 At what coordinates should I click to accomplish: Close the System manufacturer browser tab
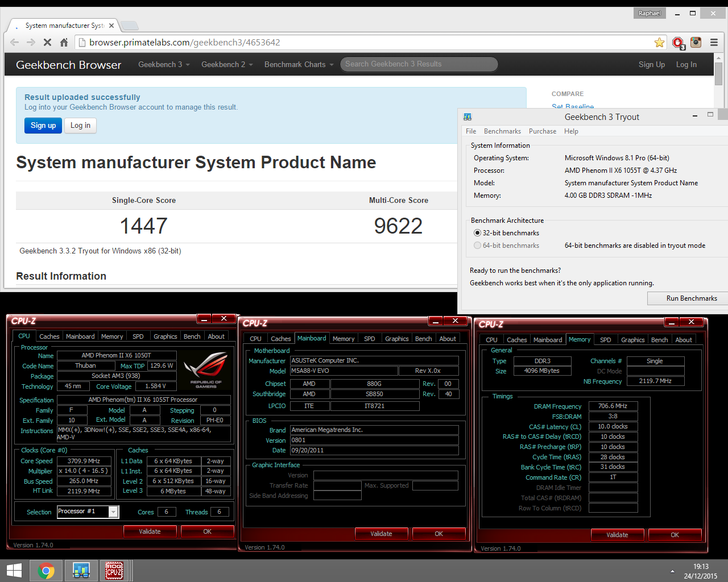[x=111, y=26]
